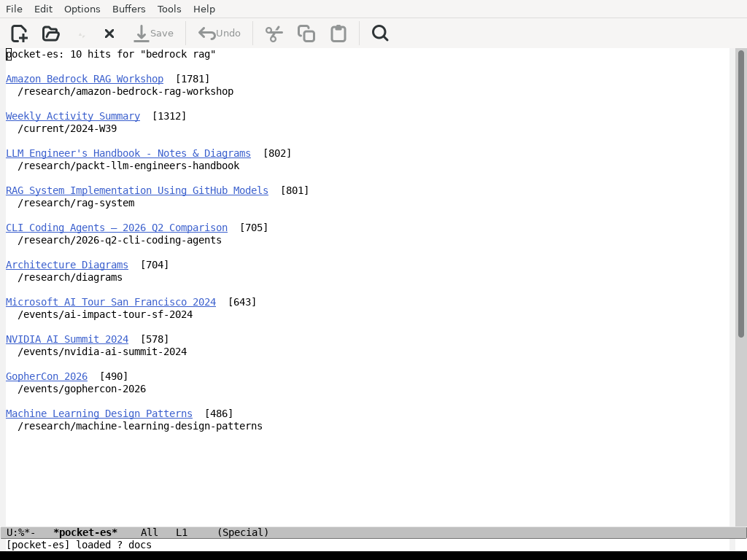Click path /current/2024-W39
Image resolution: width=747 pixels, height=560 pixels.
[67, 128]
